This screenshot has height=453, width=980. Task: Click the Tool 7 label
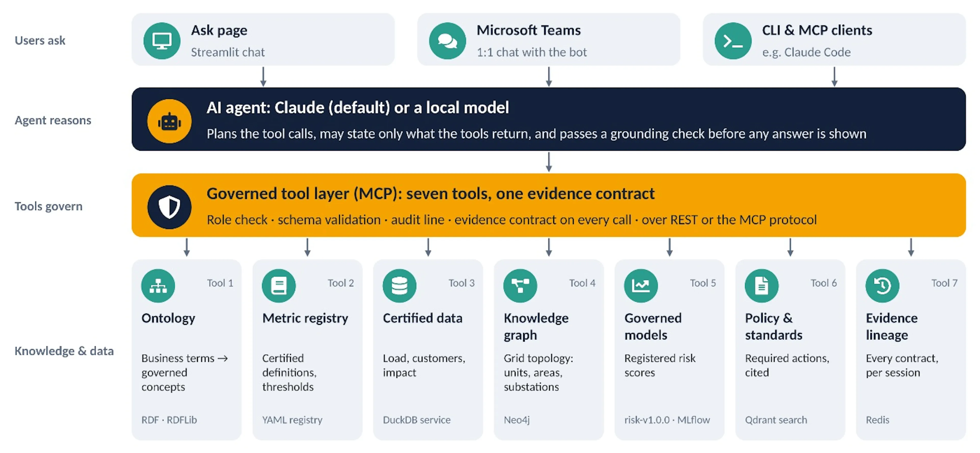point(944,283)
